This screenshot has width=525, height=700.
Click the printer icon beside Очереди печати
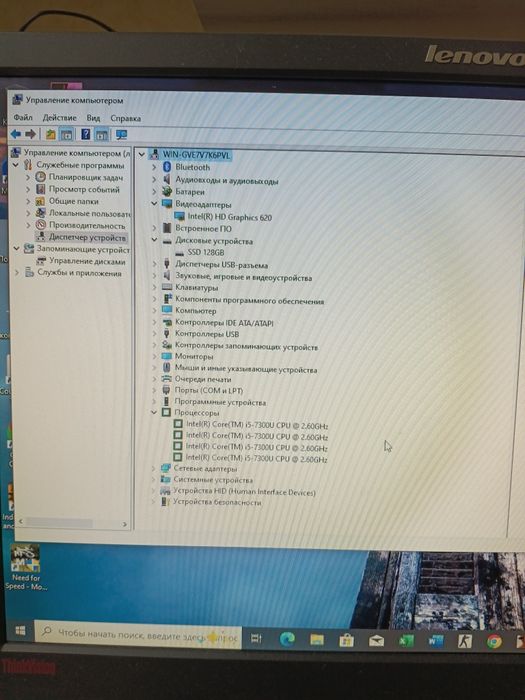(x=167, y=379)
